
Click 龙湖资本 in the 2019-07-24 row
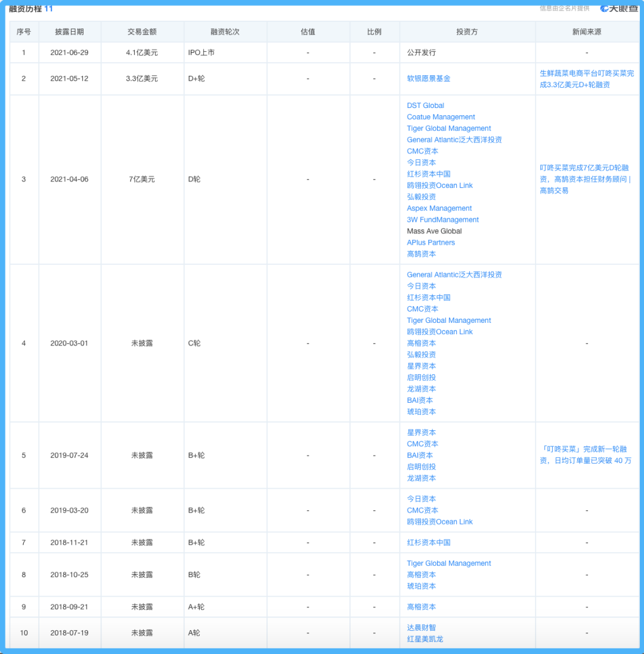[x=422, y=478]
